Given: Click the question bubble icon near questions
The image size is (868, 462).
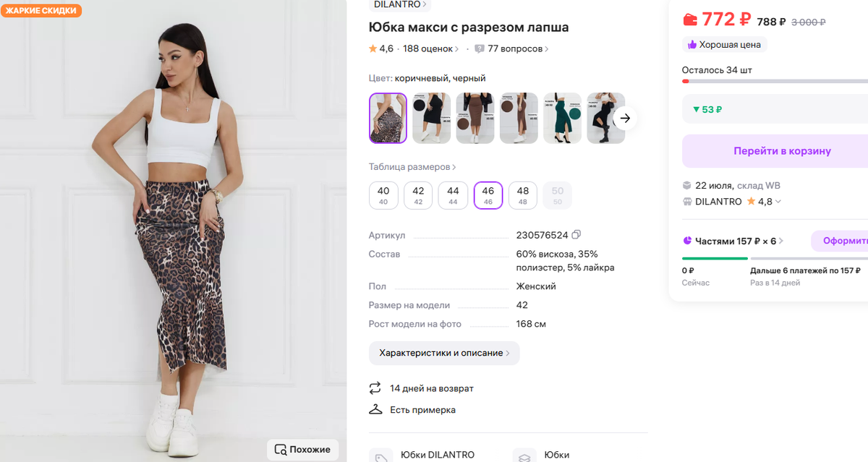Looking at the screenshot, I should (x=479, y=48).
